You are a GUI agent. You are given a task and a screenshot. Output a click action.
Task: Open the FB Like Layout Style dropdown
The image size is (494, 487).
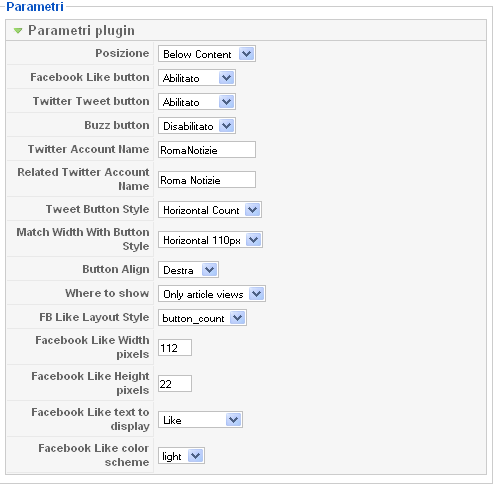point(202,318)
